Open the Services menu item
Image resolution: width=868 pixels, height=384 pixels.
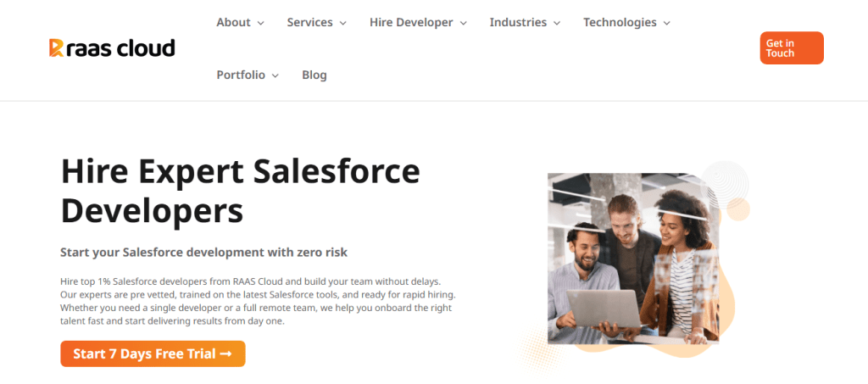pos(309,23)
